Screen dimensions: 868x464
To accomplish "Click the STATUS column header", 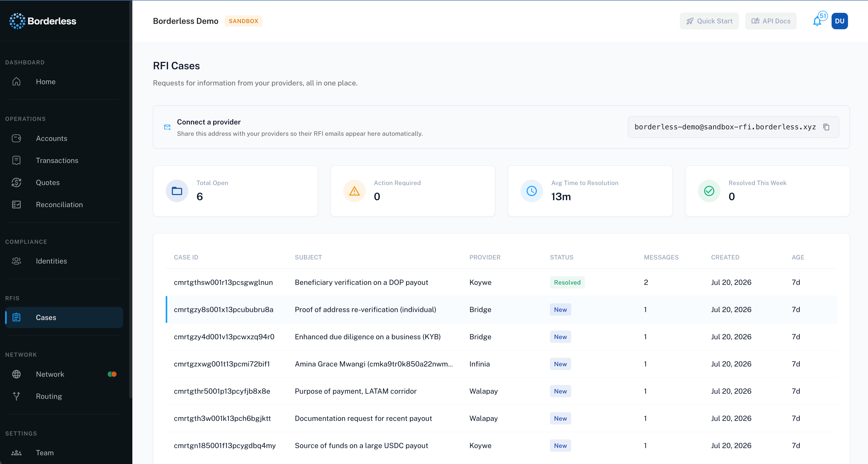I will [x=562, y=257].
